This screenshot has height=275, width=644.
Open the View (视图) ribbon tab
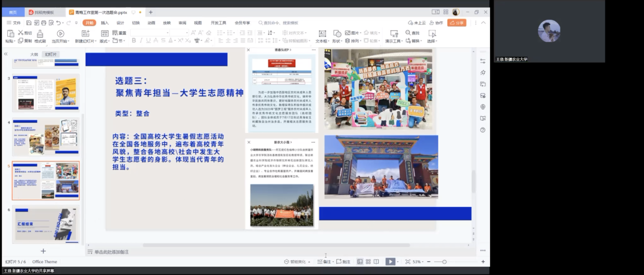tap(198, 23)
